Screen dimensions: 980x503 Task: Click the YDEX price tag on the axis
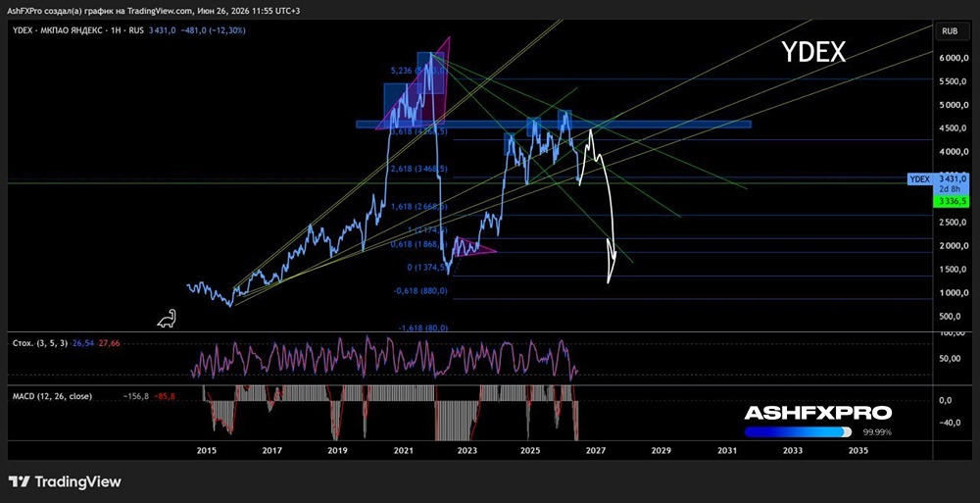coord(919,179)
